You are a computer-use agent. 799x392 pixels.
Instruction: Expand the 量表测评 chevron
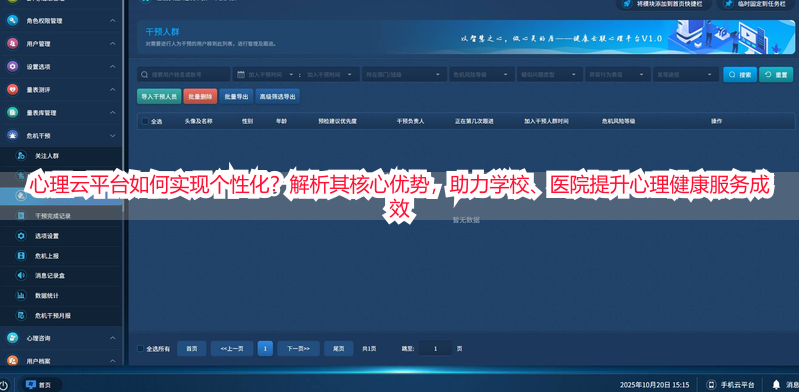pos(113,90)
